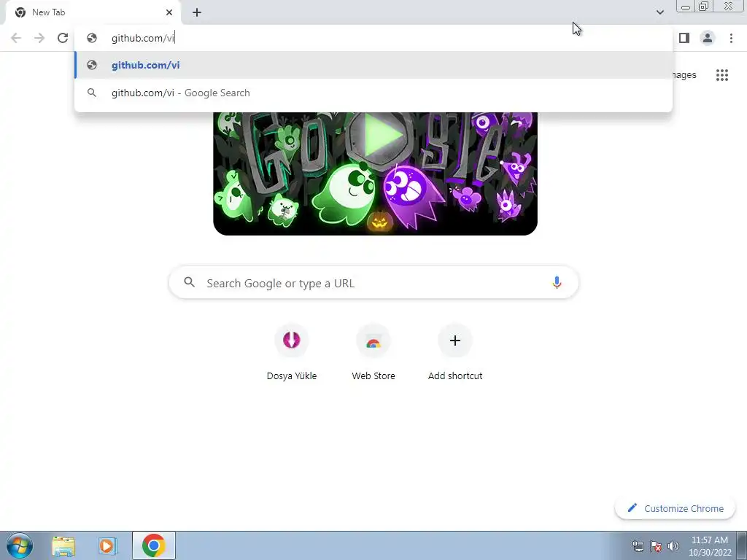Expand the tab search chevron

[x=659, y=12]
